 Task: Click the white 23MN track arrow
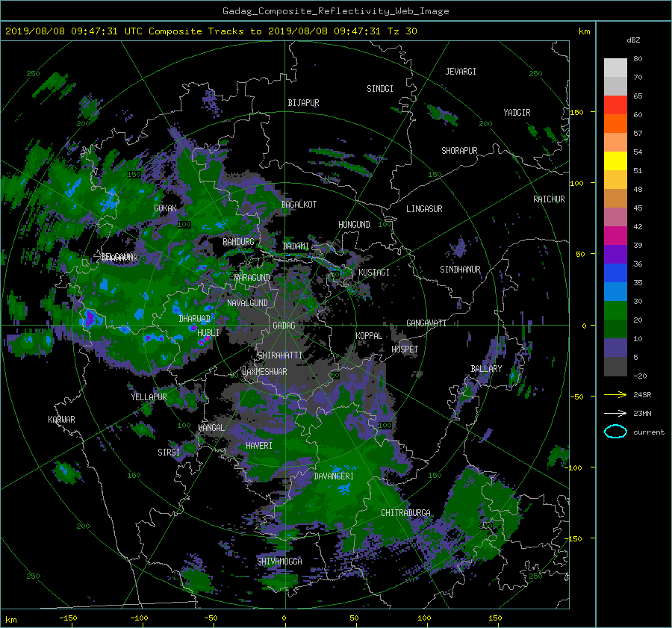tap(615, 413)
